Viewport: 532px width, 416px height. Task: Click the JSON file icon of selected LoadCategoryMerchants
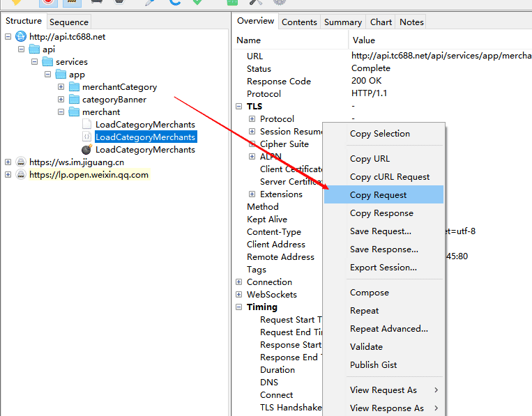(86, 137)
